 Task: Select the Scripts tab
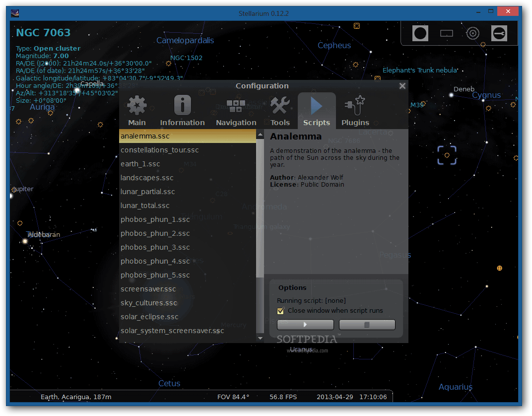317,111
